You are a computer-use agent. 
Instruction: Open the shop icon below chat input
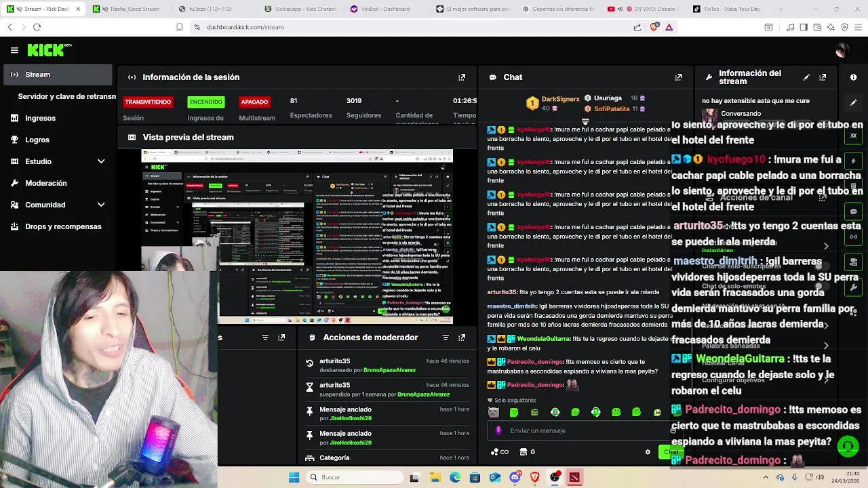tap(527, 452)
